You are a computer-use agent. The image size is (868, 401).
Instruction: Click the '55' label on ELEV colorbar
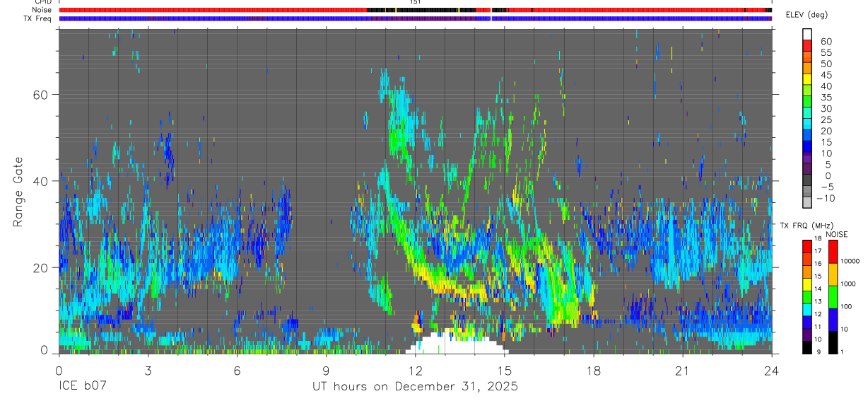826,52
